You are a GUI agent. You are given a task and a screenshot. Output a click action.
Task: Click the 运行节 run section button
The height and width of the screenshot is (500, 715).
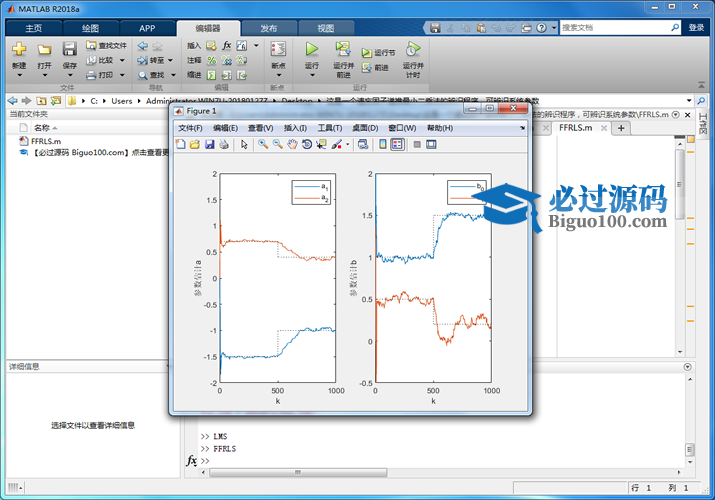[x=378, y=53]
